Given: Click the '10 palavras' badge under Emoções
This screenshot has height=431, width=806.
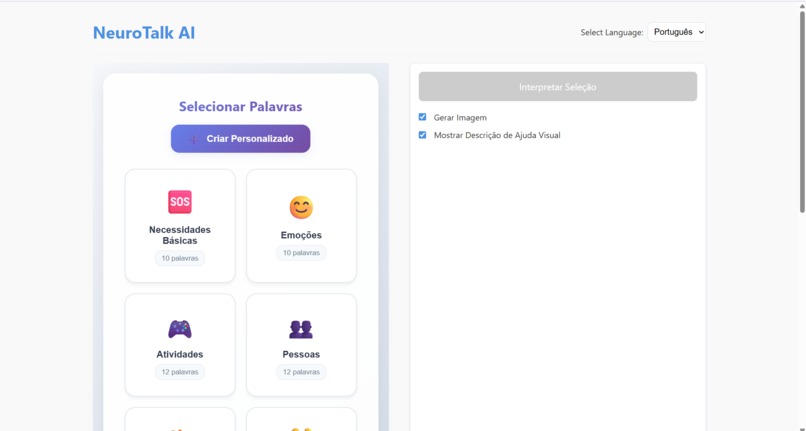Looking at the screenshot, I should [301, 253].
